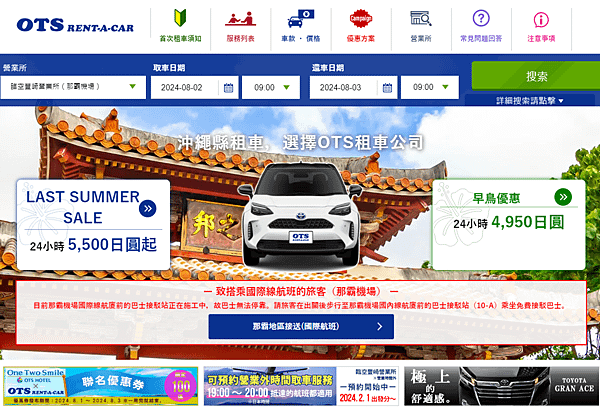600x413 pixels.
Task: Open the after-hours pickup service banner
Action: (301, 386)
